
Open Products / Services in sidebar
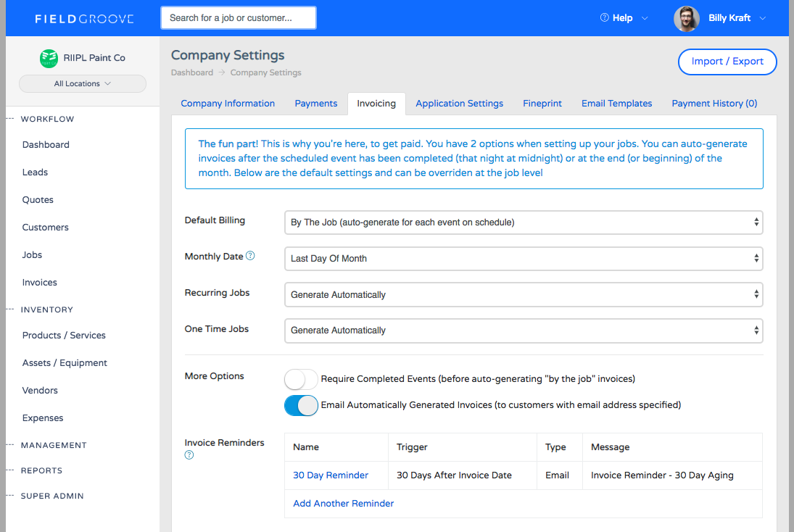[64, 336]
